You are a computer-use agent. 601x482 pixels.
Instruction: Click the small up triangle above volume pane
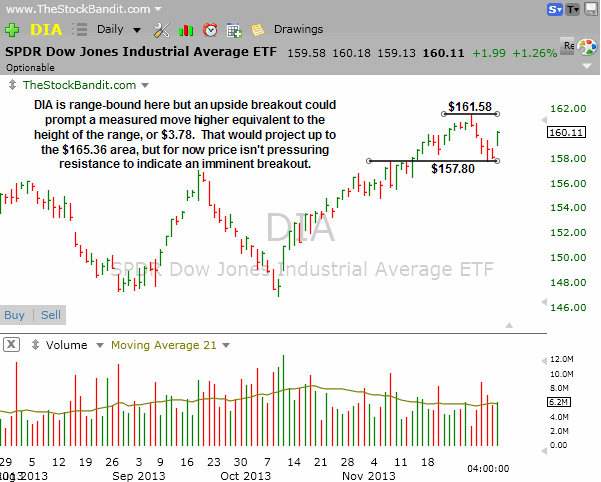(x=509, y=325)
